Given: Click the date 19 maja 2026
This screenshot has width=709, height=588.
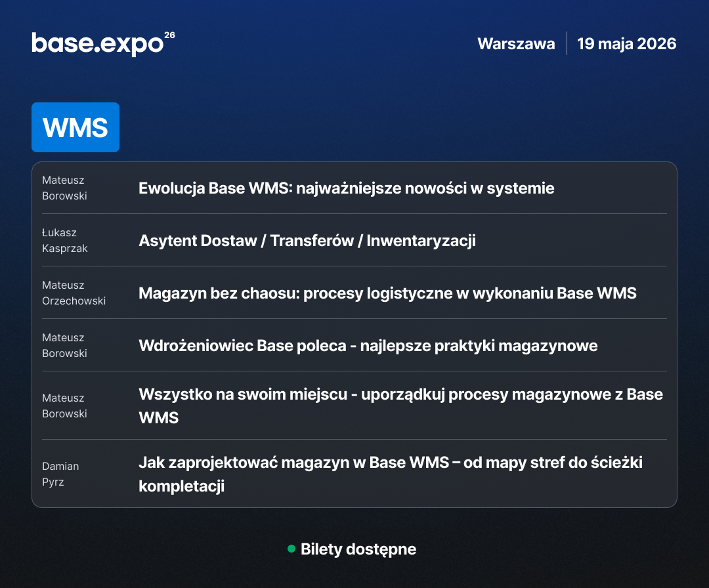Looking at the screenshot, I should pyautogui.click(x=626, y=43).
